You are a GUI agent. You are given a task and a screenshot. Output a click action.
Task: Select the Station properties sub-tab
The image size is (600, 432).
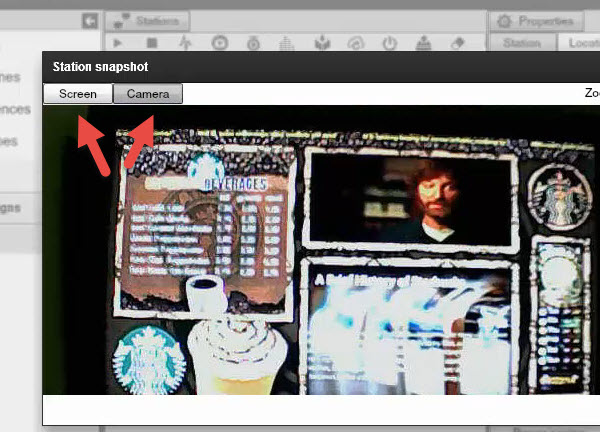click(x=523, y=43)
